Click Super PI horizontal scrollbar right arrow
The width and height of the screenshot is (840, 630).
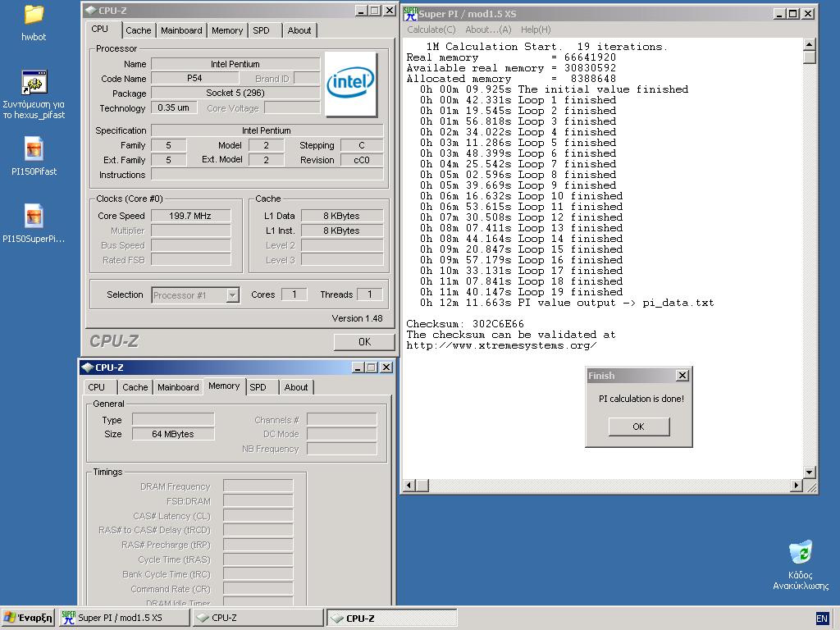tap(797, 486)
